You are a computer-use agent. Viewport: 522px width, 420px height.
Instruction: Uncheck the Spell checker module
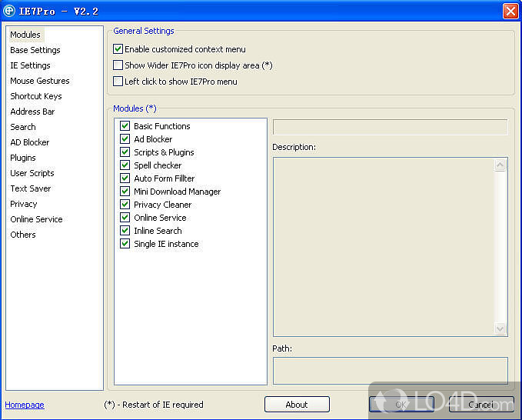125,165
